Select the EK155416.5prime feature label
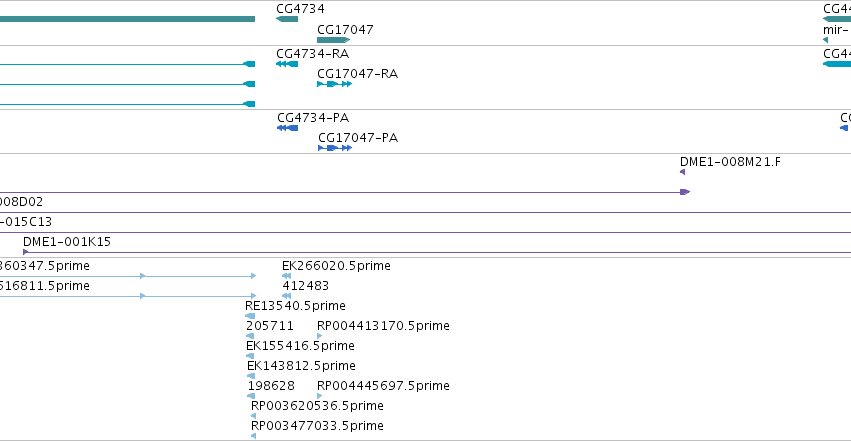This screenshot has height=441, width=851. tap(300, 346)
